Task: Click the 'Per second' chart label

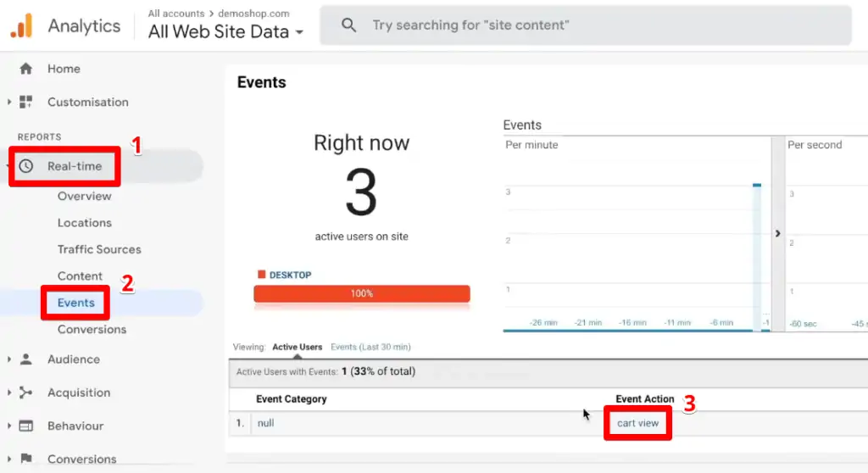Action: pos(815,145)
